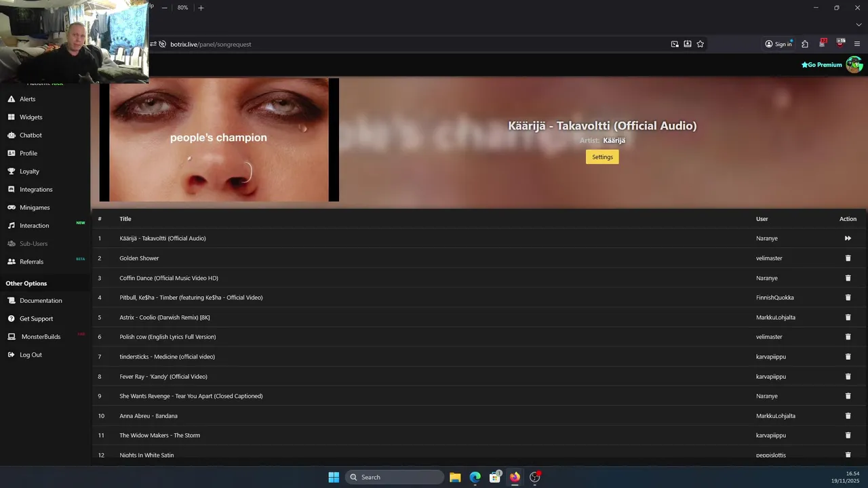Open Firefox application menu (hamburger)
This screenshot has height=488, width=868.
pyautogui.click(x=857, y=44)
